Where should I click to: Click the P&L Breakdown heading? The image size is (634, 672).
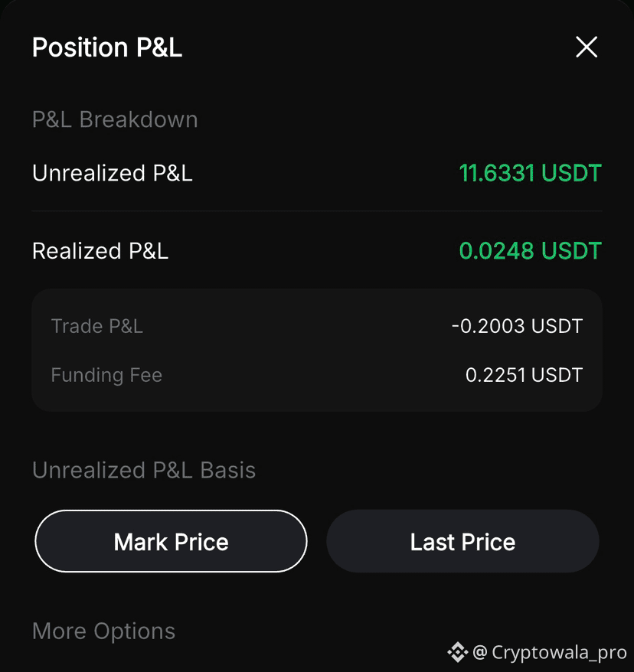115,119
